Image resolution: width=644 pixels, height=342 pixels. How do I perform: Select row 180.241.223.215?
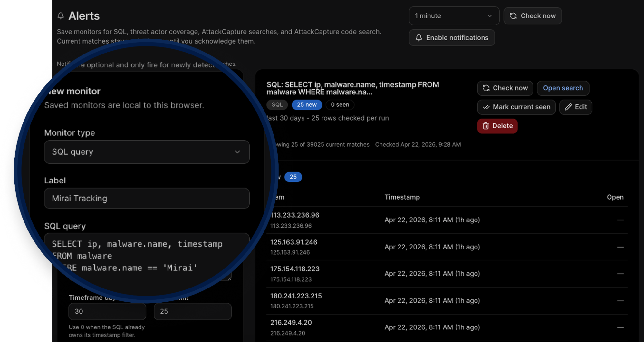click(x=447, y=301)
